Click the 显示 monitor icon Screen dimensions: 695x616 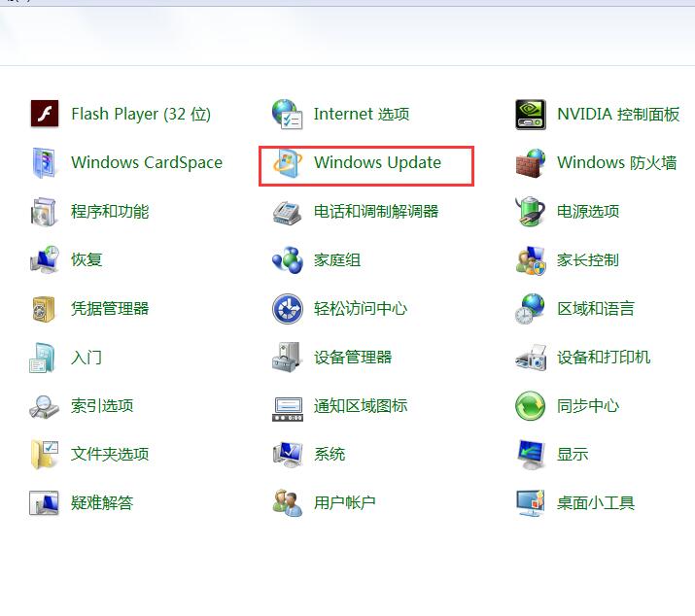pyautogui.click(x=531, y=455)
